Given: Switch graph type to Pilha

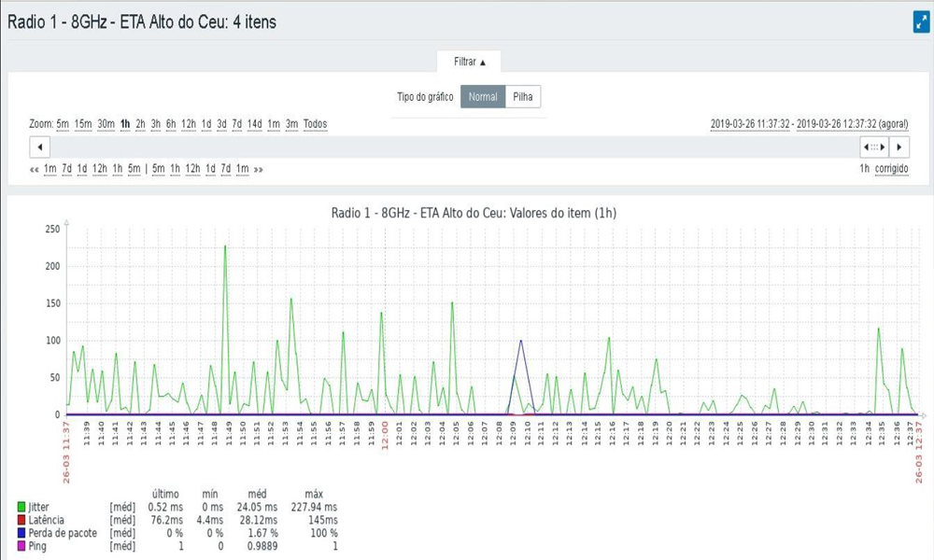Looking at the screenshot, I should [523, 97].
